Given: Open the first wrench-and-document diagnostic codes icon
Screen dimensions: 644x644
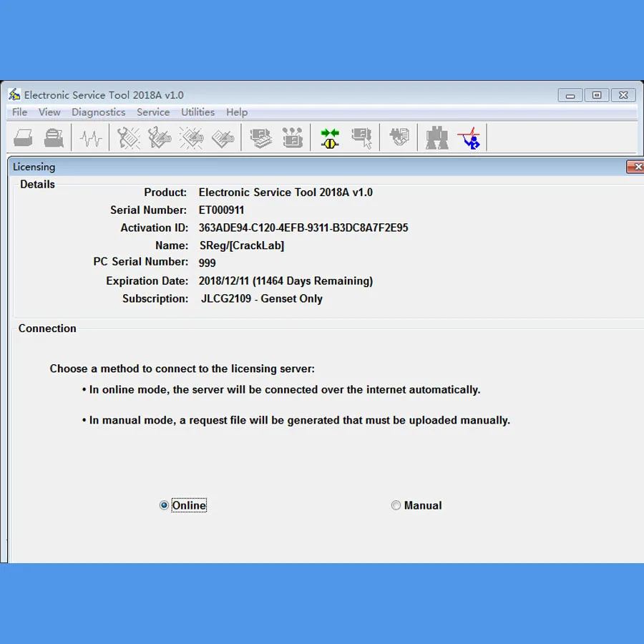Looking at the screenshot, I should 128,138.
